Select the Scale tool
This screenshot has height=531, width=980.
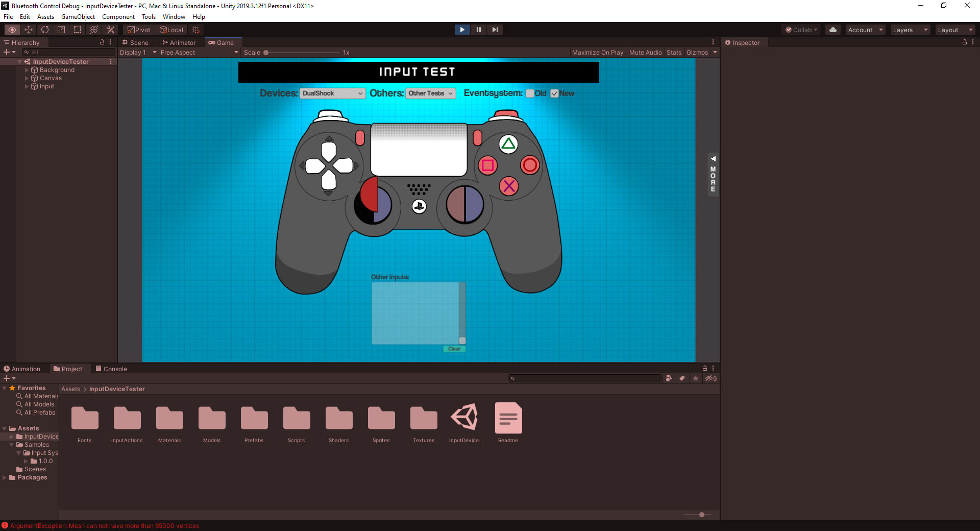tap(61, 30)
